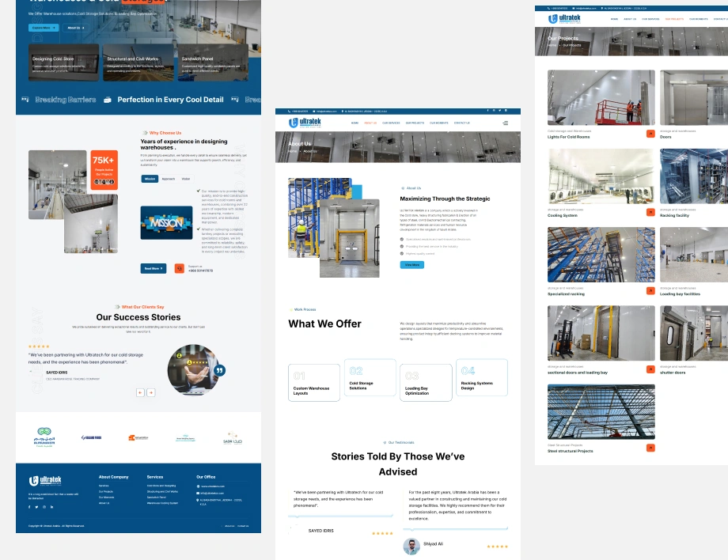Viewport: 728px width, 560px height.
Task: Open the Cooling System project thumbnail
Action: click(601, 176)
